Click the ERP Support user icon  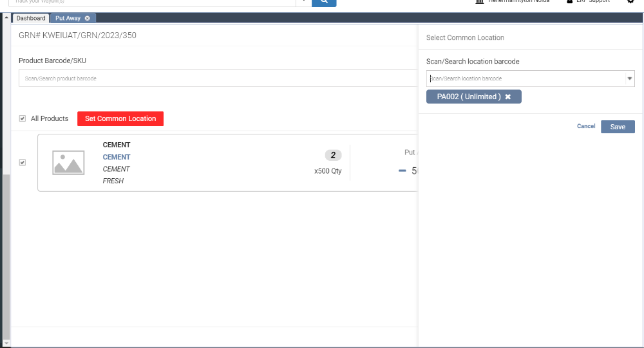pos(570,2)
